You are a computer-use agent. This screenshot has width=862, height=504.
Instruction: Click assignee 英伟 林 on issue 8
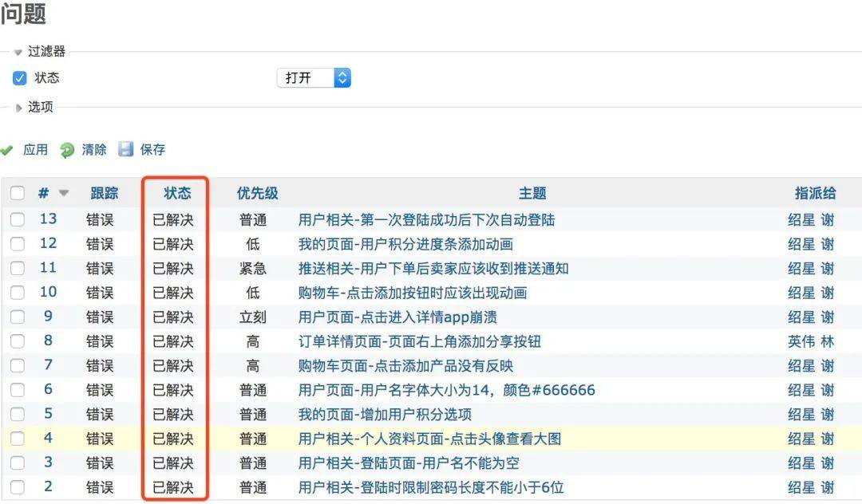point(811,341)
